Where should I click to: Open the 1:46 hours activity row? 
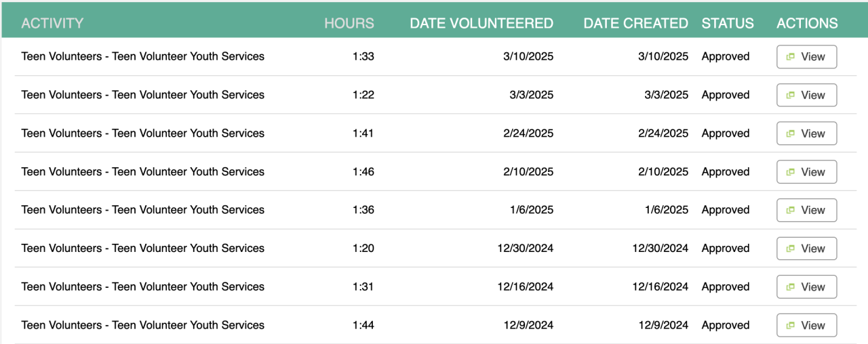click(x=142, y=172)
